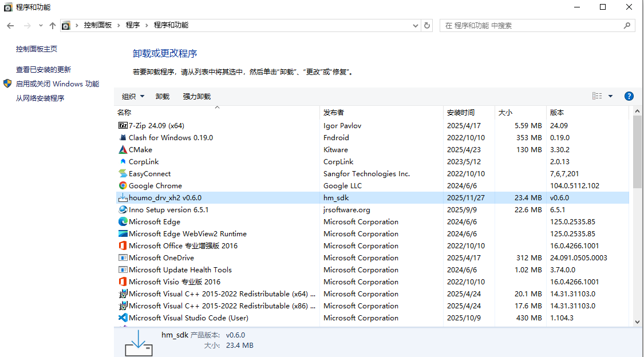Click the Update Health Tools icon
The width and height of the screenshot is (644, 357).
tap(123, 269)
